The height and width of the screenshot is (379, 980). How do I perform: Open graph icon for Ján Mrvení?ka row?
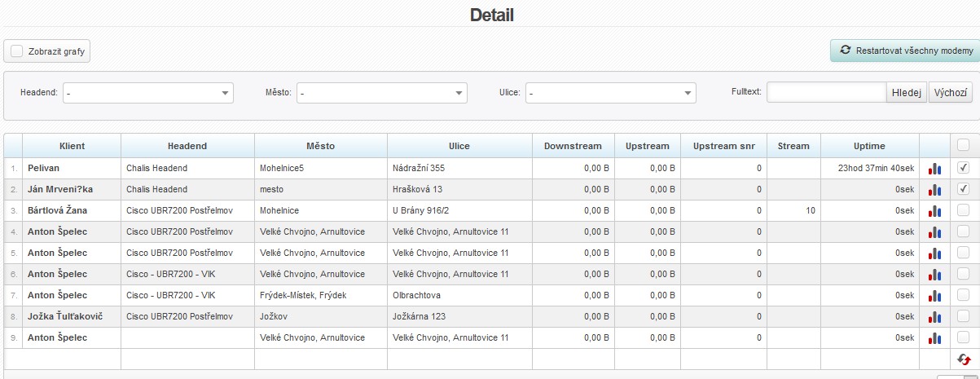tap(934, 190)
